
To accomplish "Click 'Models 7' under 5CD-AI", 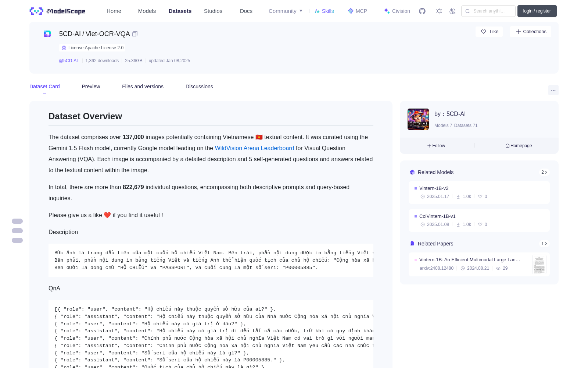I will (x=443, y=125).
